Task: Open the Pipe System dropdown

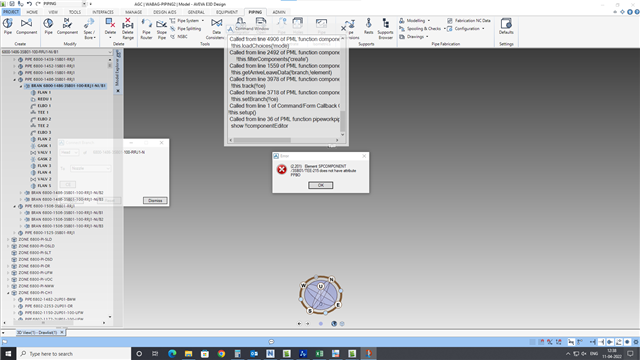Action: click(x=187, y=20)
